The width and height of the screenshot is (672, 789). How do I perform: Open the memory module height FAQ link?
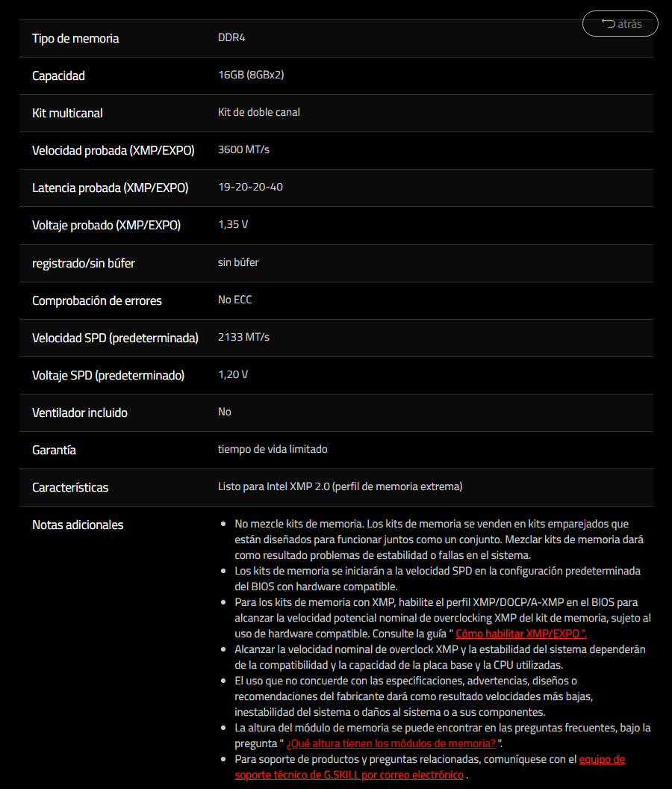pos(391,743)
